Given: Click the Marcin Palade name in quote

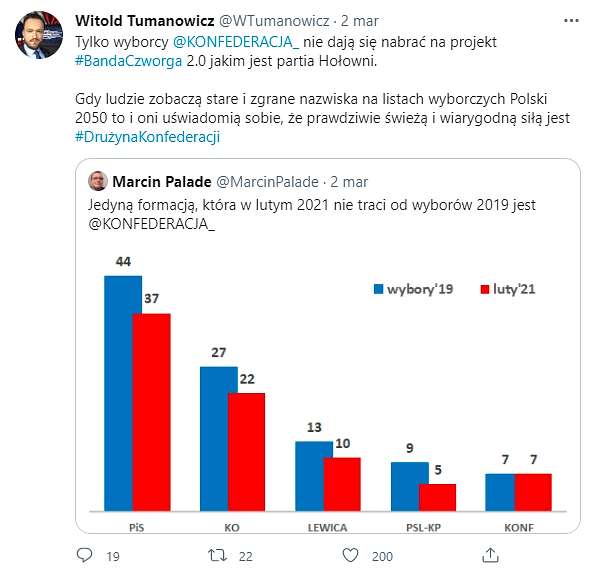Looking at the screenshot, I should point(162,182).
